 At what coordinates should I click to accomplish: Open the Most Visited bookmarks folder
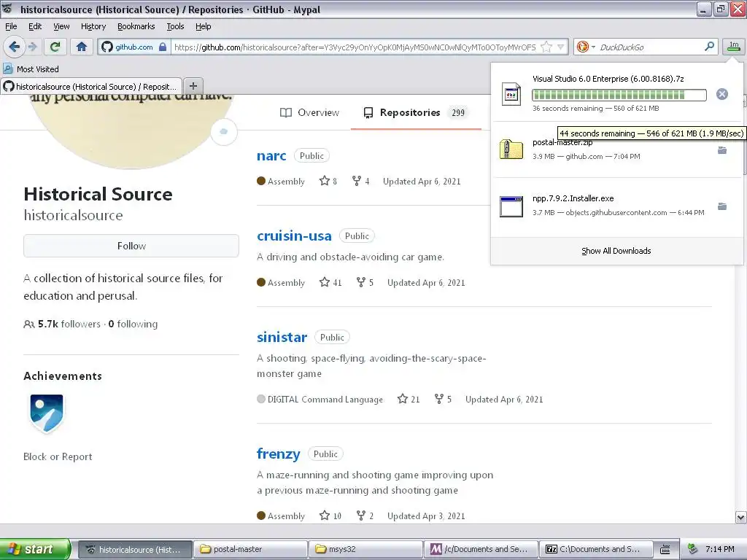(x=31, y=69)
